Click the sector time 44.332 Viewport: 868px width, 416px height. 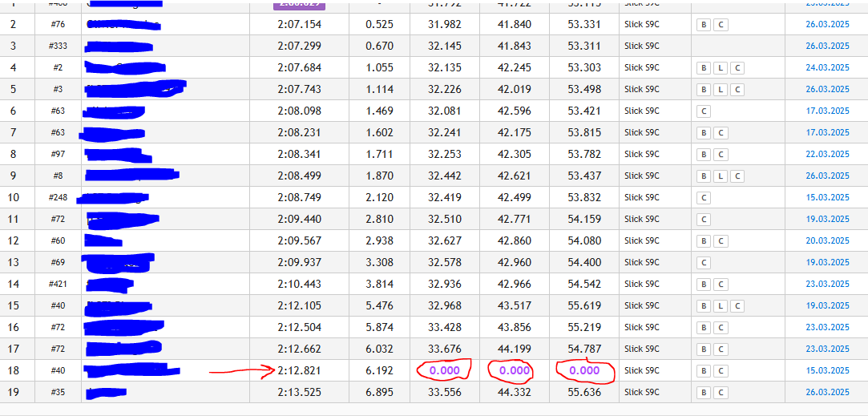[x=515, y=393]
